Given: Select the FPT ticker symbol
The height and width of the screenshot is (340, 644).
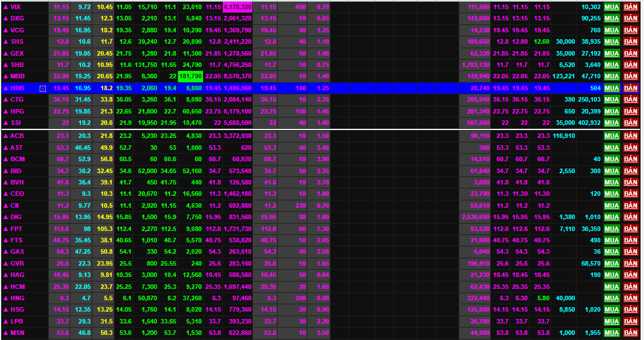Looking at the screenshot, I should click(x=16, y=229).
